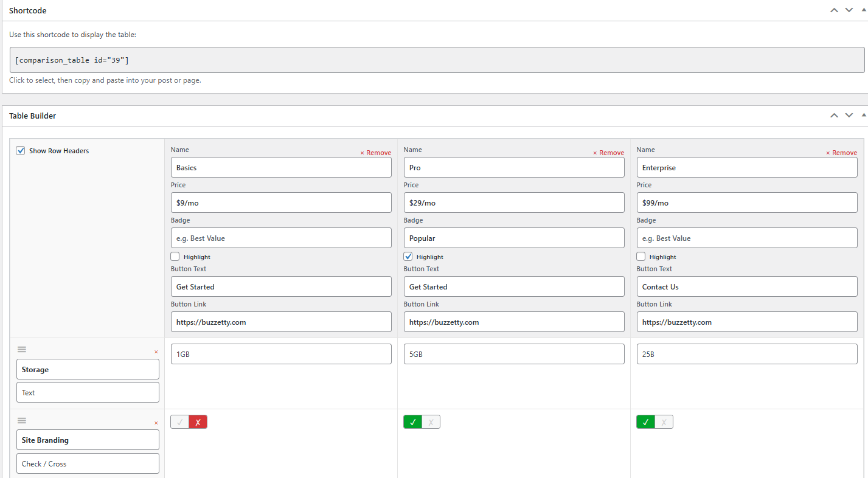Click the red × to delete the Storage row
The width and height of the screenshot is (868, 478).
156,350
